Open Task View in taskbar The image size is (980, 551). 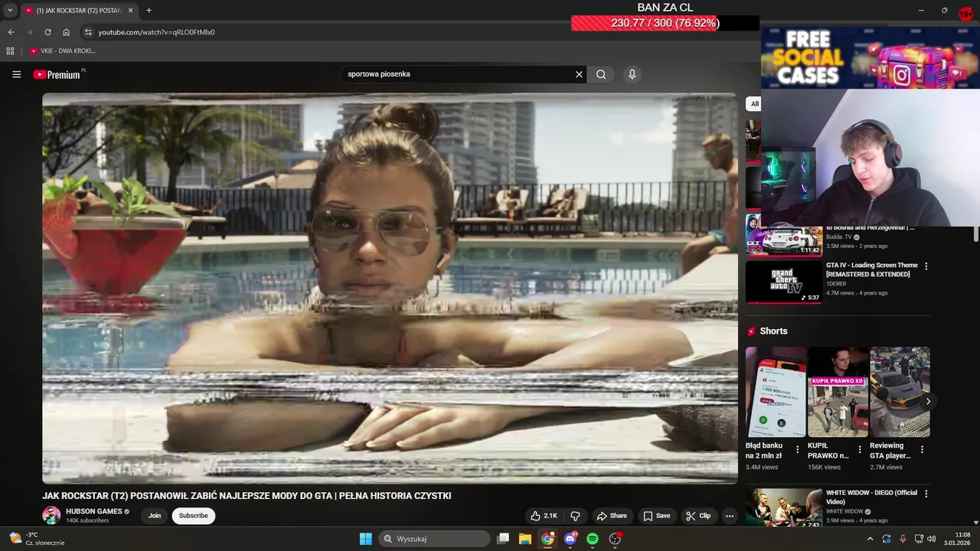[x=503, y=539]
